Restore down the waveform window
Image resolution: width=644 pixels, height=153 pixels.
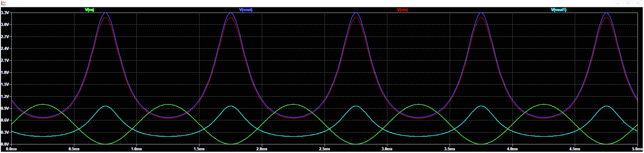point(627,3)
